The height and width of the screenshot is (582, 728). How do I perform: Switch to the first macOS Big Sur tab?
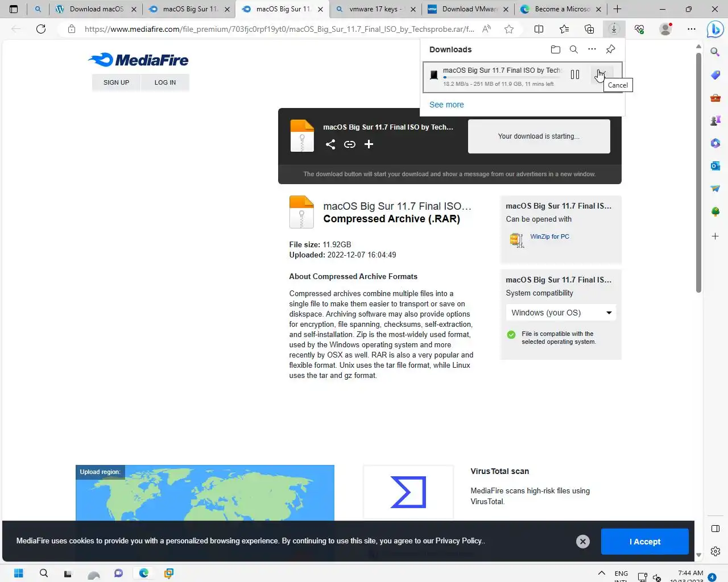point(189,9)
